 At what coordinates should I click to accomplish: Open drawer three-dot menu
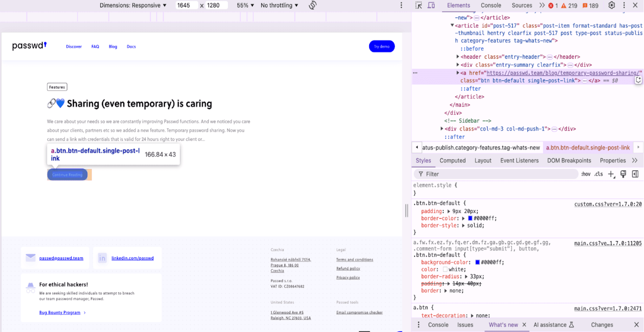click(x=419, y=325)
